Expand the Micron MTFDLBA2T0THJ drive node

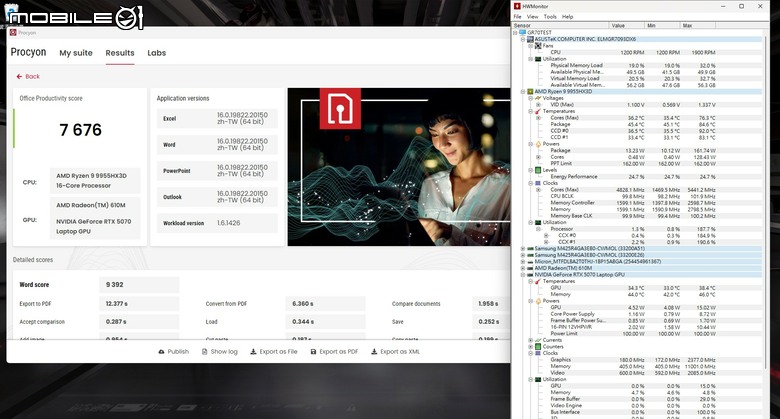523,261
